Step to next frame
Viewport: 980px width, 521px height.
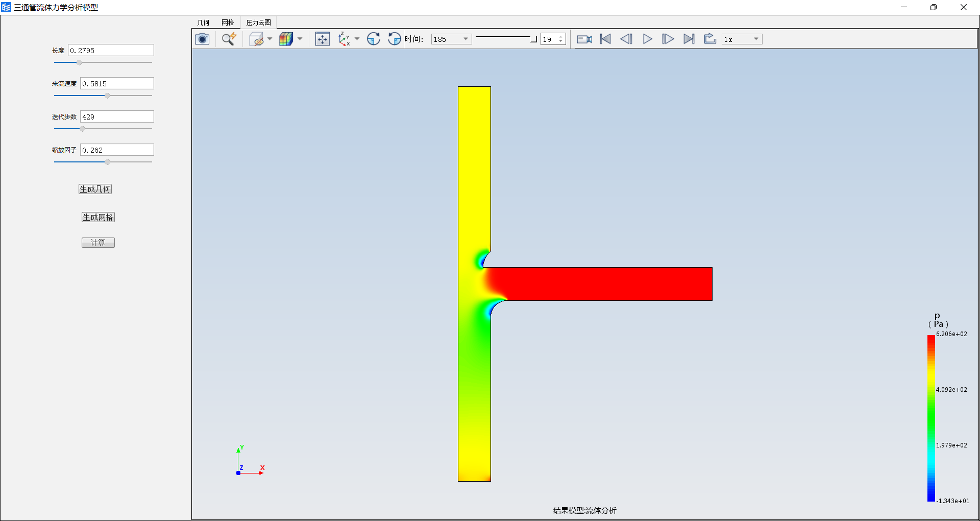[x=668, y=39]
